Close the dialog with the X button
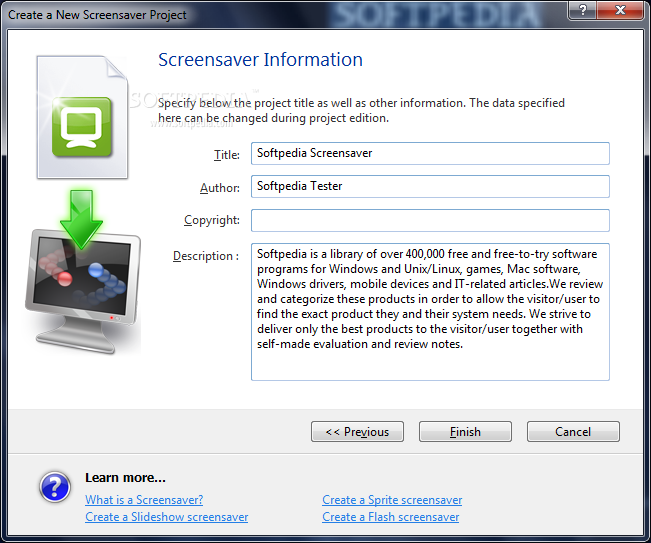651x543 pixels. click(x=620, y=10)
